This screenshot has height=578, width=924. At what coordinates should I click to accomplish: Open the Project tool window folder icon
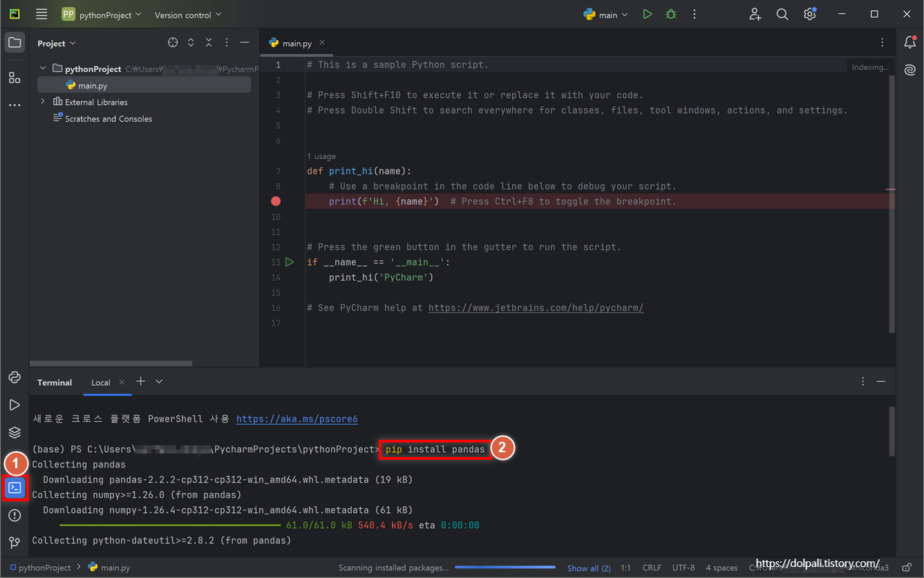coord(15,43)
